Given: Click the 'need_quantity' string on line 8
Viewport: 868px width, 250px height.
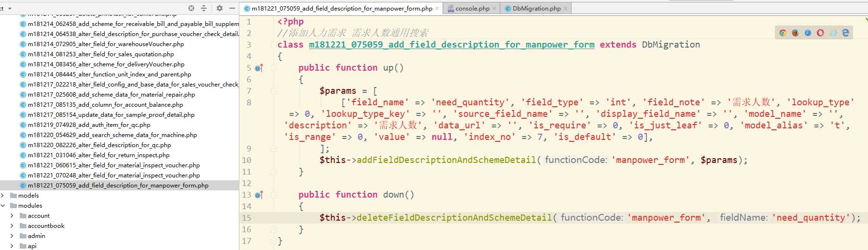Looking at the screenshot, I should coord(470,102).
